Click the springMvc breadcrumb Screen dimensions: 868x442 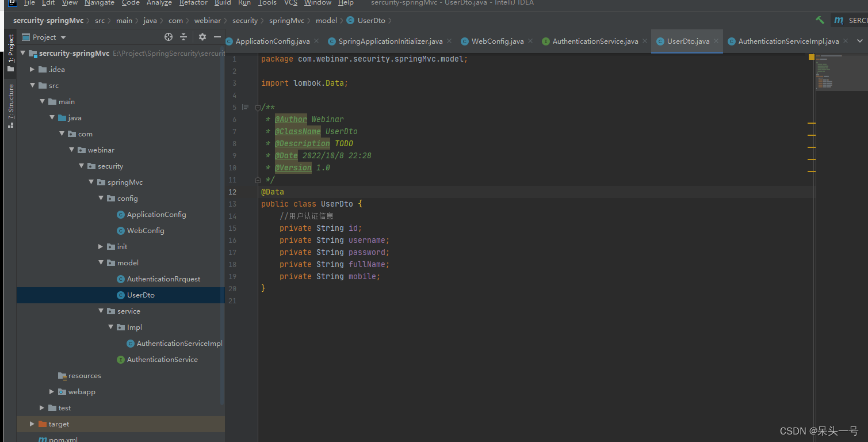(286, 20)
